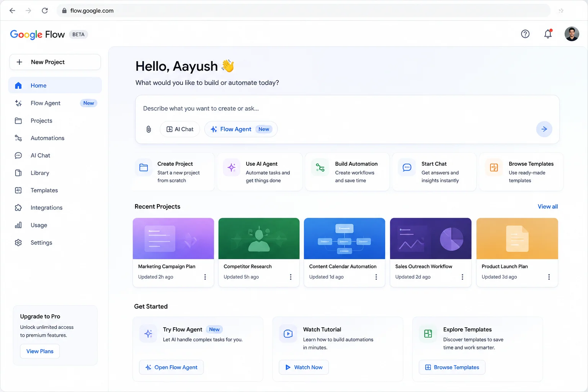Screen dimensions: 588x392
Task: Open Marketing Campaign Plan thumbnail
Action: pos(173,238)
